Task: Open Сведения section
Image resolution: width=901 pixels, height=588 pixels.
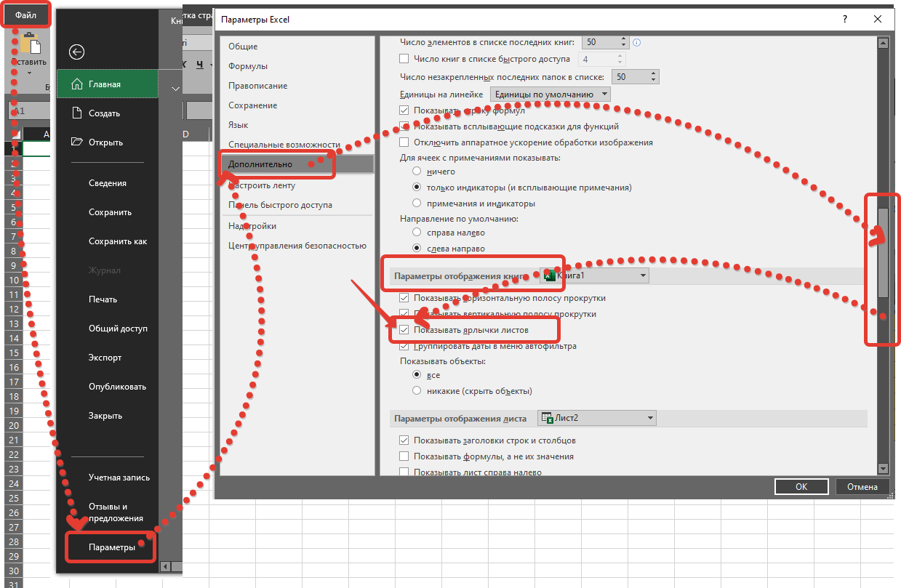Action: click(107, 183)
